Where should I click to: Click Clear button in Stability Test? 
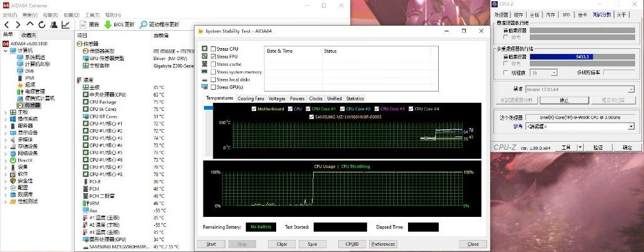pyautogui.click(x=282, y=244)
